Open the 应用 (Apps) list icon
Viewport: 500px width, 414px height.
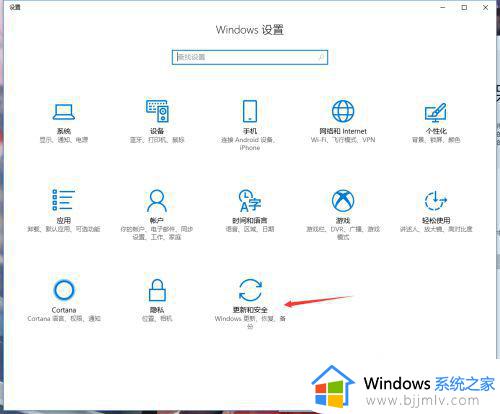pyautogui.click(x=63, y=200)
